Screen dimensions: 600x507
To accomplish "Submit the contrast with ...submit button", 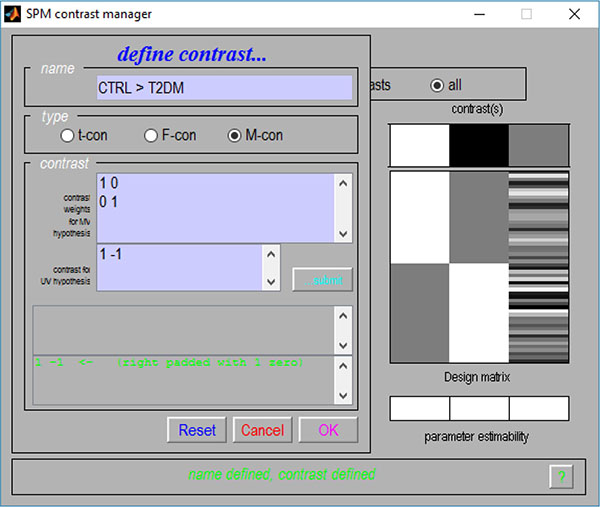I will pyautogui.click(x=322, y=280).
